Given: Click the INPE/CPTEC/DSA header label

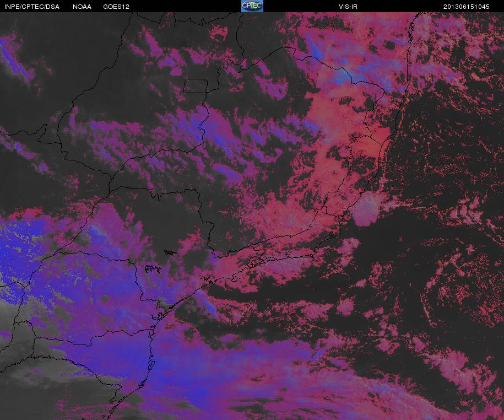Looking at the screenshot, I should tap(32, 7).
